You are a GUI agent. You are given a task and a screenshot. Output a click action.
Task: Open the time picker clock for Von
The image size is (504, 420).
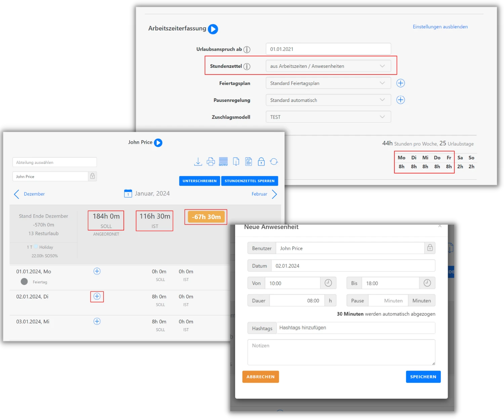tap(328, 283)
